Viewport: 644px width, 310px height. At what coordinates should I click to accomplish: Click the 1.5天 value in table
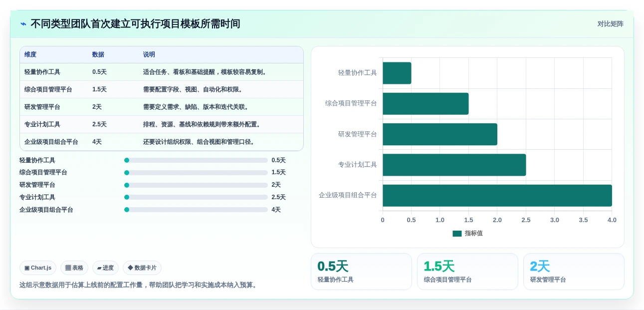point(99,90)
